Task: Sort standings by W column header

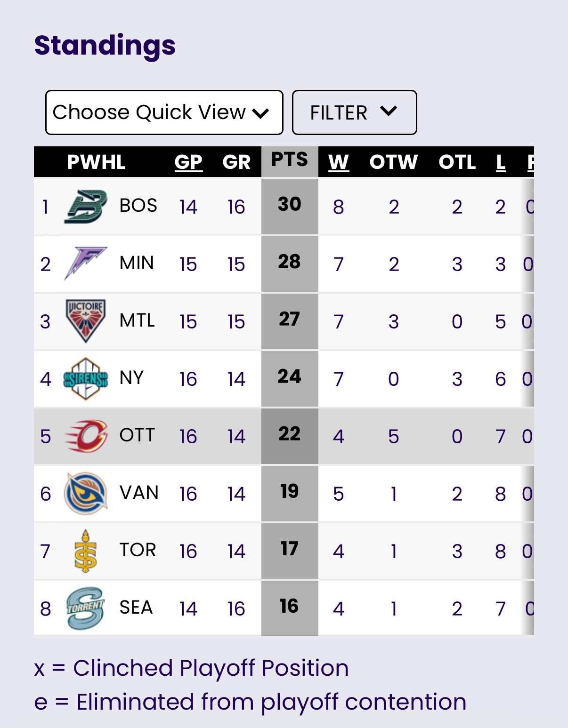Action: (x=339, y=162)
